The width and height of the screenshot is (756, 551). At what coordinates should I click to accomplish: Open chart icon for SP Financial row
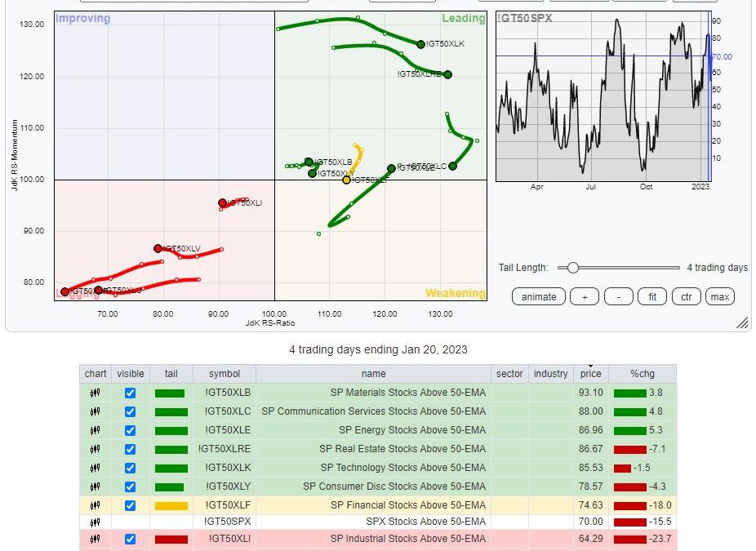[96, 505]
